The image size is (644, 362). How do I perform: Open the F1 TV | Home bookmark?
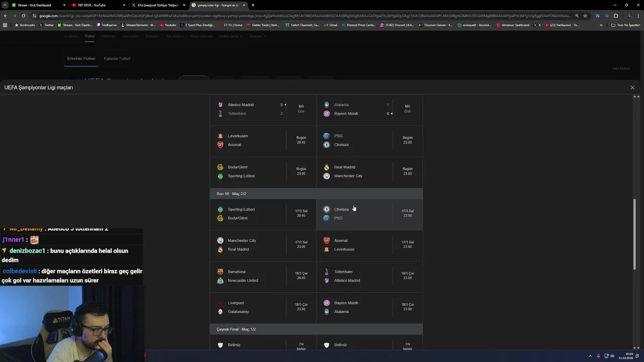pyautogui.click(x=231, y=25)
